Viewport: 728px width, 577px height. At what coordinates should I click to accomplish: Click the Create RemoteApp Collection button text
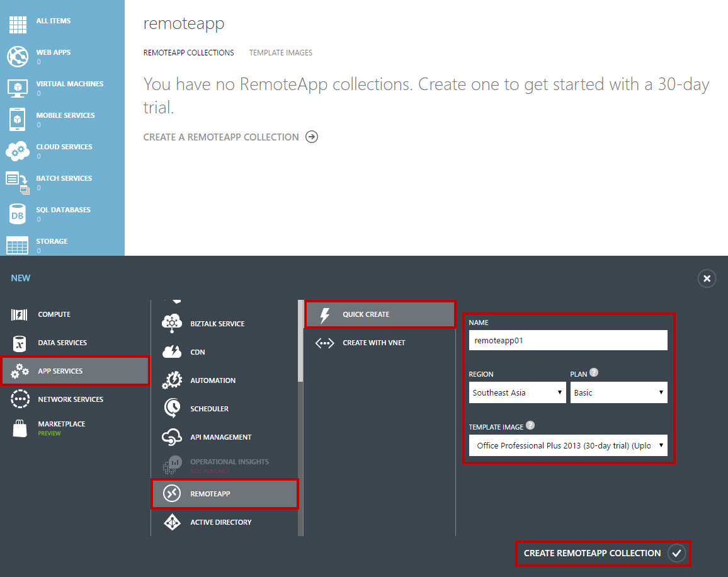pyautogui.click(x=592, y=553)
